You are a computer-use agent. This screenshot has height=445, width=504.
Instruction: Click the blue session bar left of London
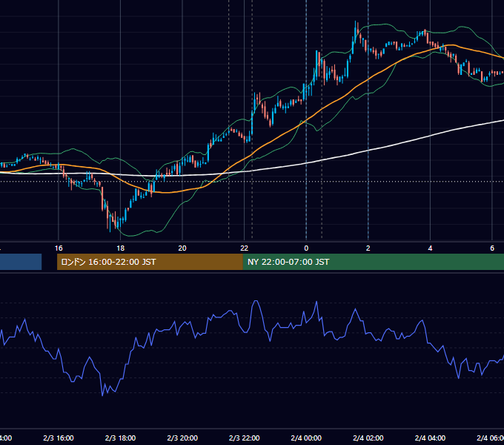tap(21, 262)
